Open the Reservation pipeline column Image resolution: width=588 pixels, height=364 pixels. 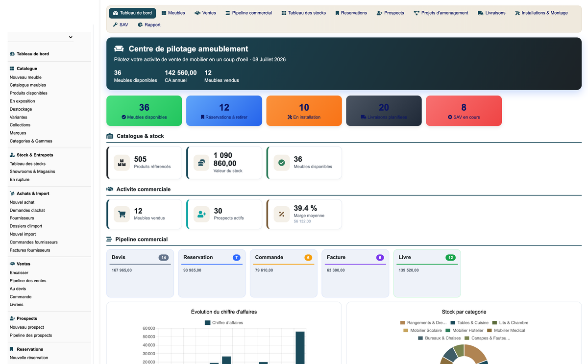coord(212,273)
